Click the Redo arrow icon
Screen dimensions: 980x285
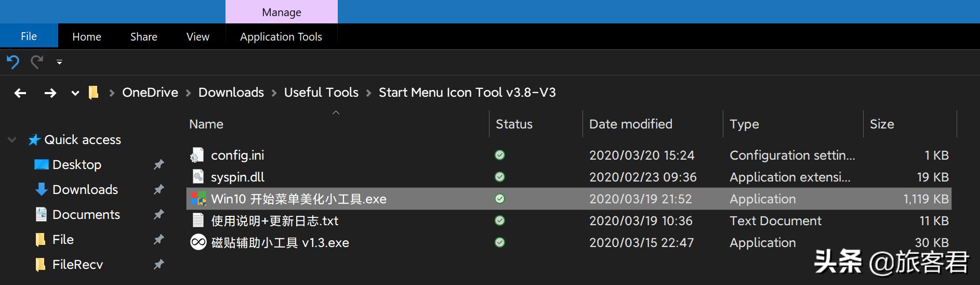tap(37, 62)
